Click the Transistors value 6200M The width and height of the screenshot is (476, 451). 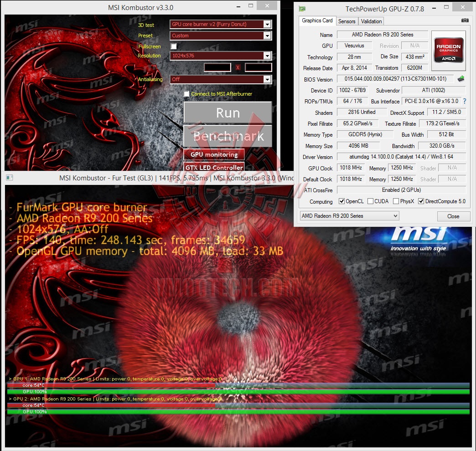click(x=415, y=68)
